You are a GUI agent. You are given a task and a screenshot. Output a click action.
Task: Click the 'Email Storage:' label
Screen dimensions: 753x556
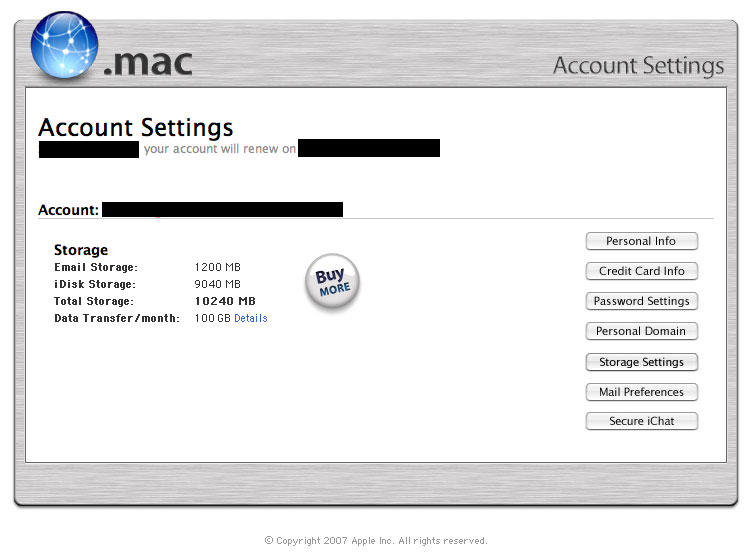[96, 267]
